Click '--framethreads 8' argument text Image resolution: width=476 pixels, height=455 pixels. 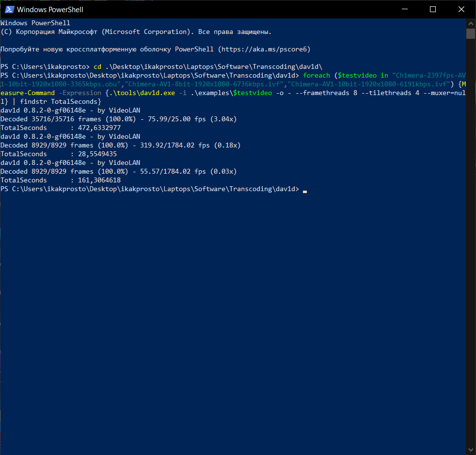tap(326, 93)
